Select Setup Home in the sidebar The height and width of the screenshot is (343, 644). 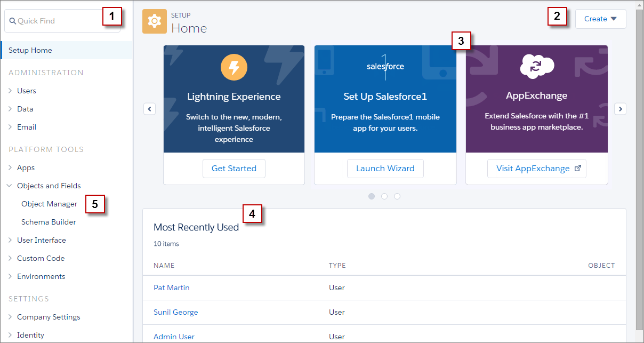click(x=67, y=50)
